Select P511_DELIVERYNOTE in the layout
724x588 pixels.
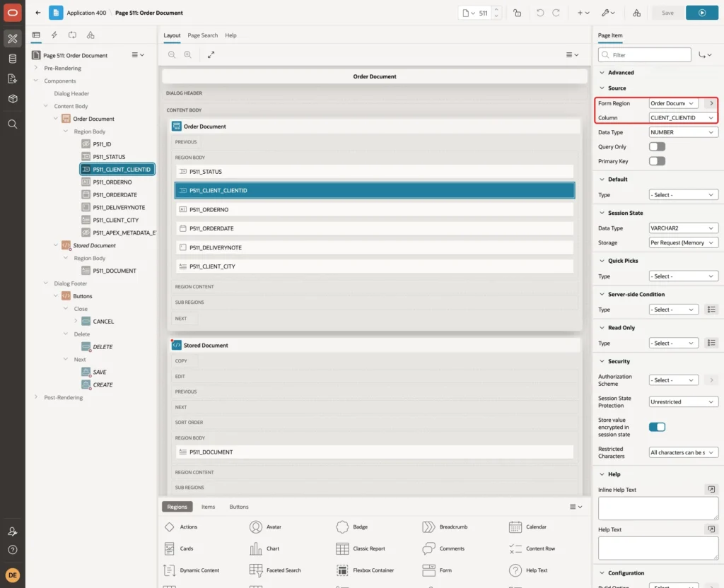click(x=375, y=247)
